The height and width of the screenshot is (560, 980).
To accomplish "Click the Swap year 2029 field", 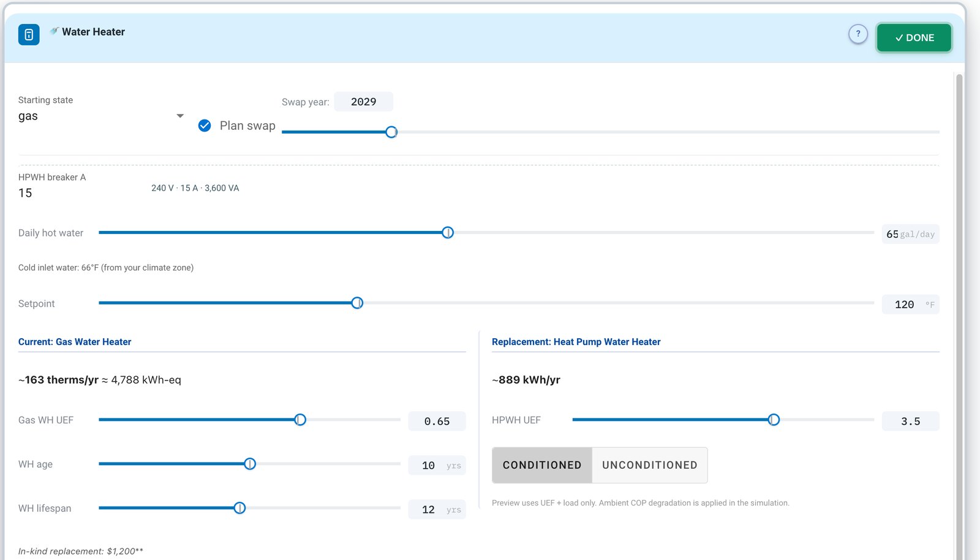I will tap(363, 102).
